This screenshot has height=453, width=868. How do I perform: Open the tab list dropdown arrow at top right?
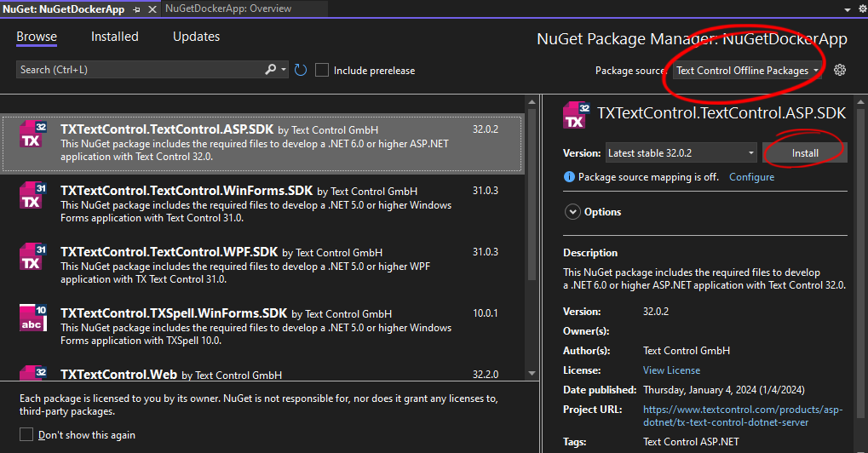pos(848,9)
